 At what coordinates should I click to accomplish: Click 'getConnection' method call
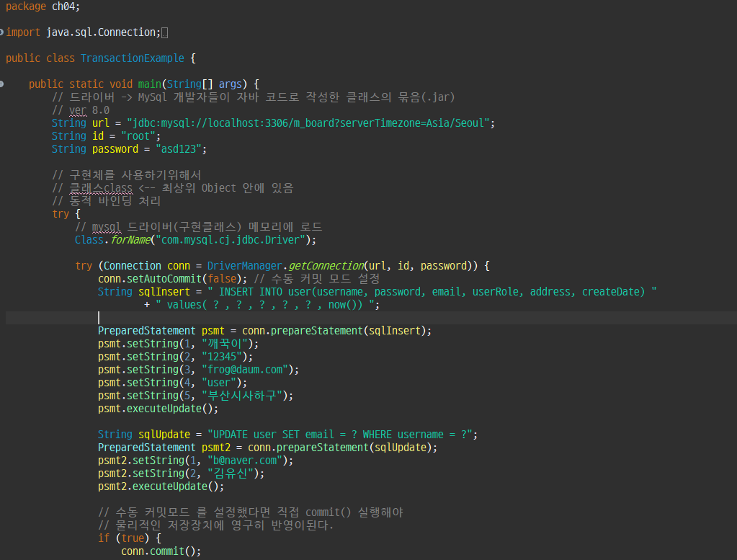pyautogui.click(x=326, y=266)
